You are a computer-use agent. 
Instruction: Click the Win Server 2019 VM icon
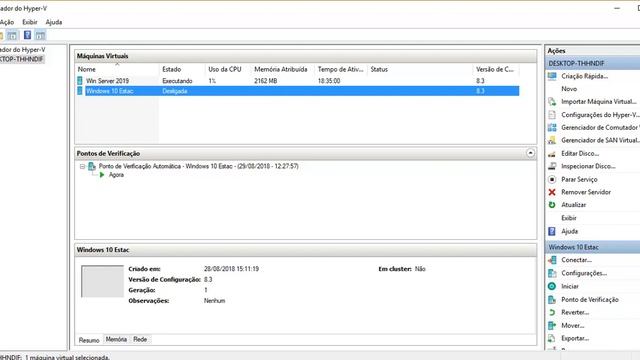(x=80, y=81)
